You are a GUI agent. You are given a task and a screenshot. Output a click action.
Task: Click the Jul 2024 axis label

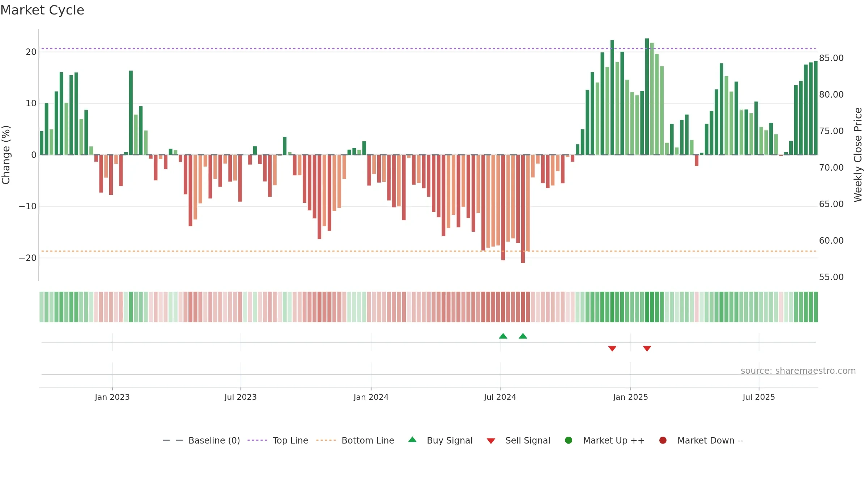500,397
